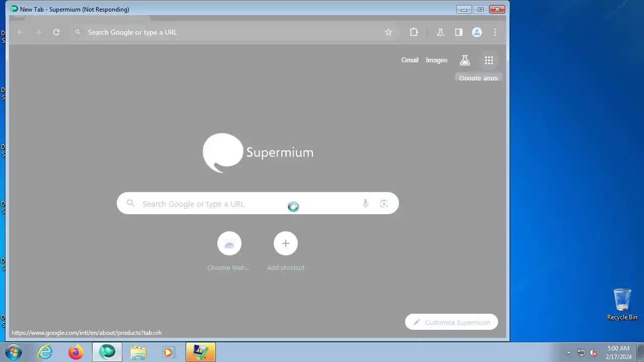Screen dimensions: 644x362
Task: Minimize the Supermium window
Action: tap(464, 9)
